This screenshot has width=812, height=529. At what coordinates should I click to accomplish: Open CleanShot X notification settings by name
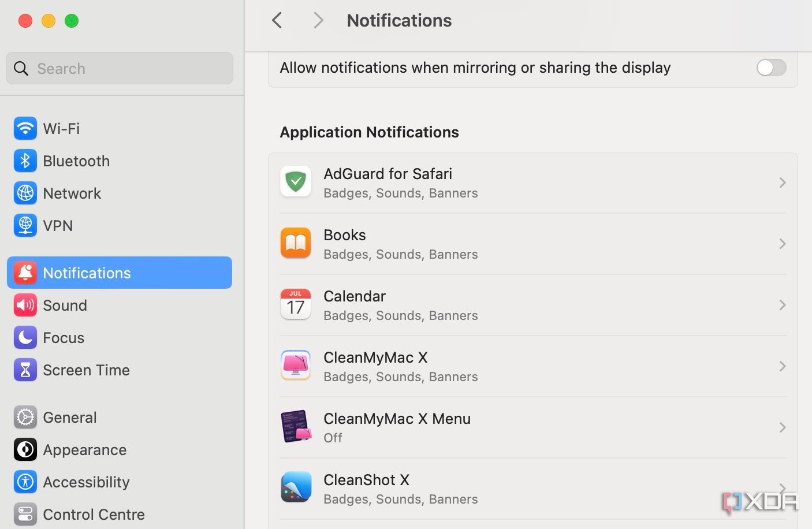tap(366, 480)
